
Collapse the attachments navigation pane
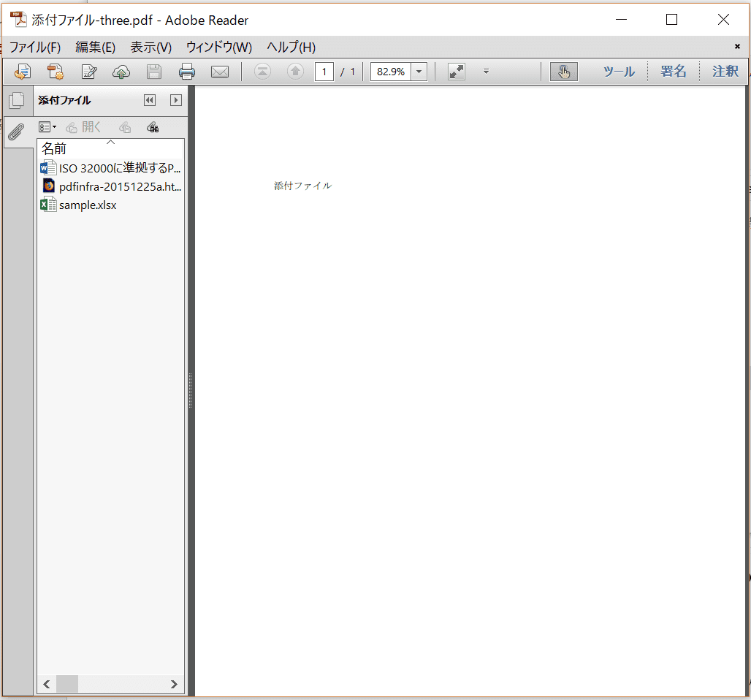point(150,100)
